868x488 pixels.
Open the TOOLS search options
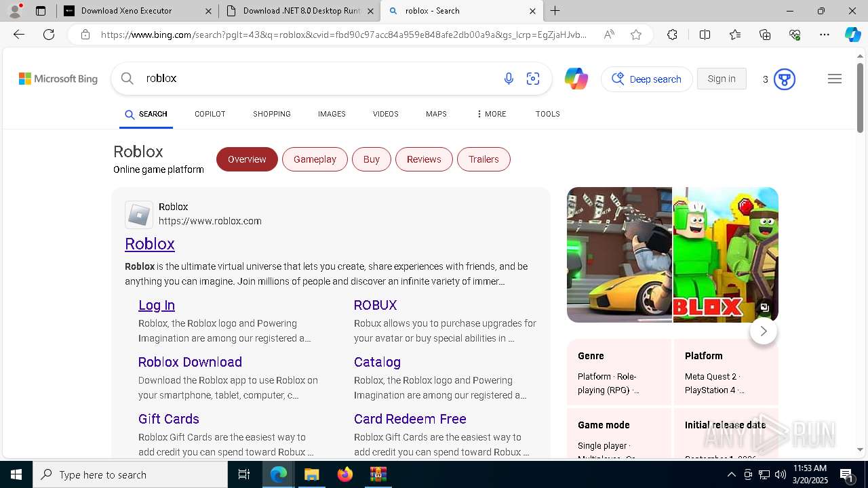[548, 114]
